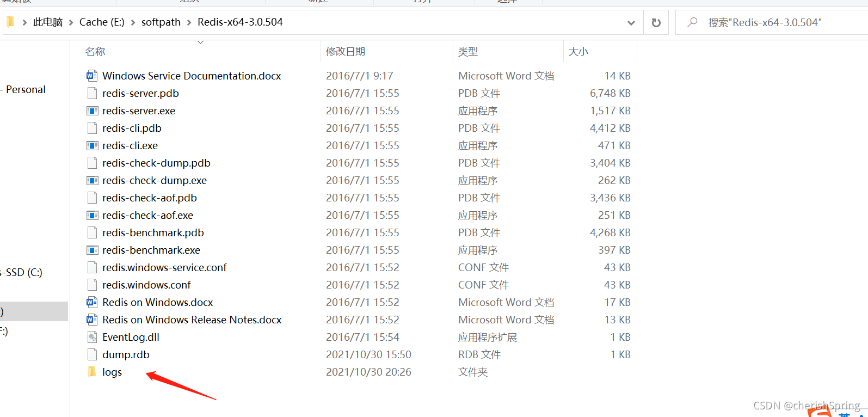Click the redis-server.exe application icon
This screenshot has height=417, width=868.
(93, 111)
